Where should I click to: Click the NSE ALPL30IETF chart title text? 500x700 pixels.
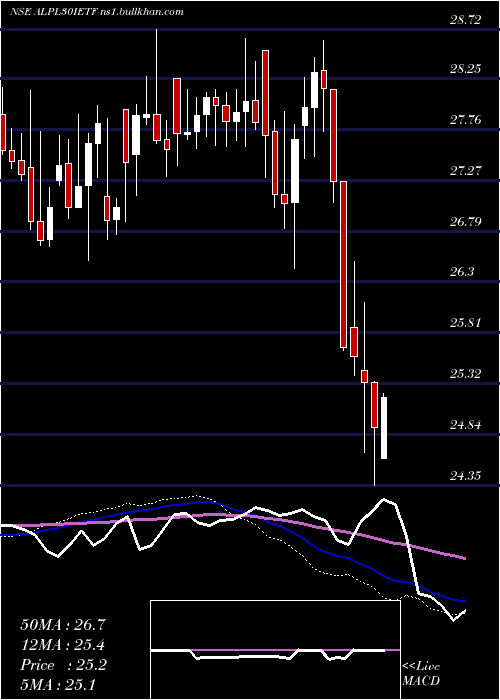pyautogui.click(x=97, y=12)
